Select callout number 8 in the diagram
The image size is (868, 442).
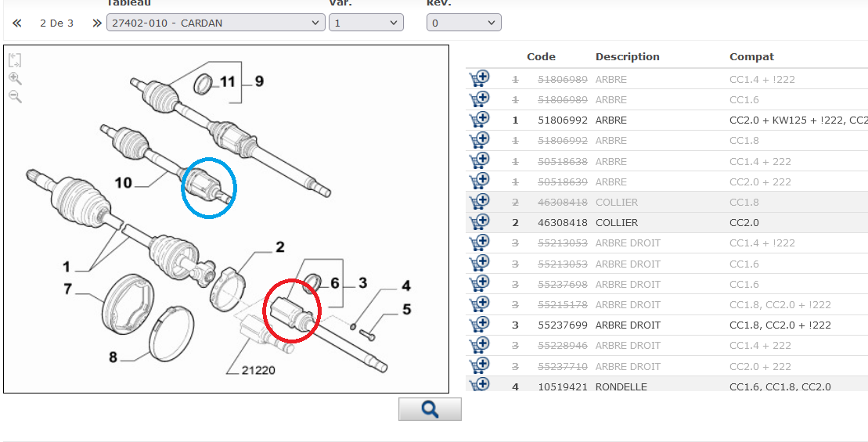(113, 358)
